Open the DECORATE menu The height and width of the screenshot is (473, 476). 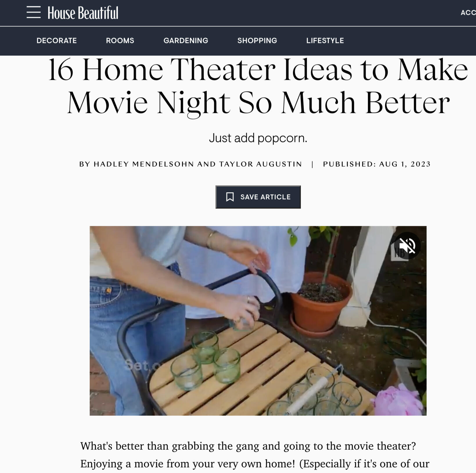tap(57, 40)
